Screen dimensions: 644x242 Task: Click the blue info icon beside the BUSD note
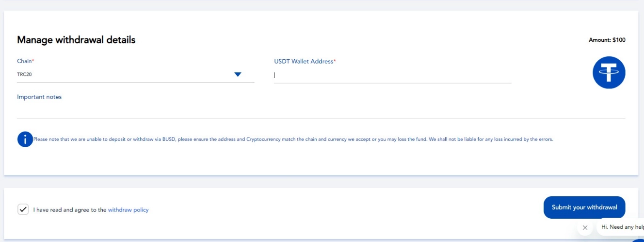click(25, 139)
